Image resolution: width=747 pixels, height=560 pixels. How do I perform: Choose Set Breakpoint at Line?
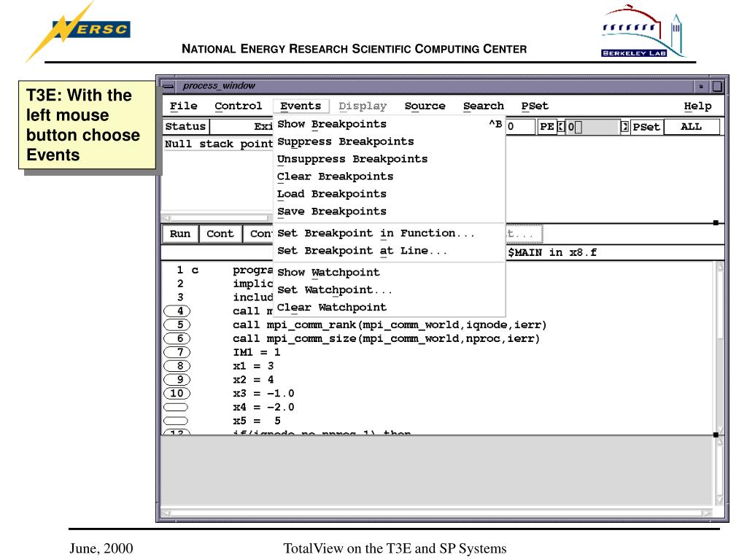click(390, 251)
